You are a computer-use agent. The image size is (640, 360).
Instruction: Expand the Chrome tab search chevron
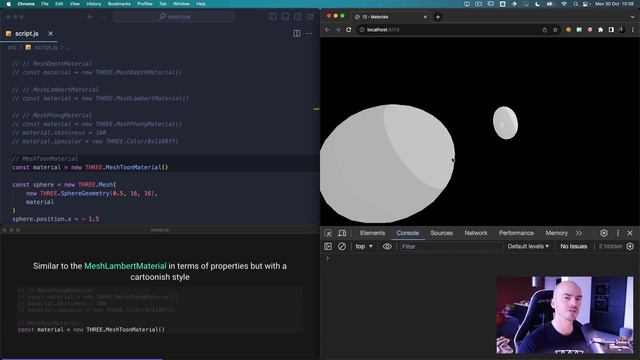[633, 17]
